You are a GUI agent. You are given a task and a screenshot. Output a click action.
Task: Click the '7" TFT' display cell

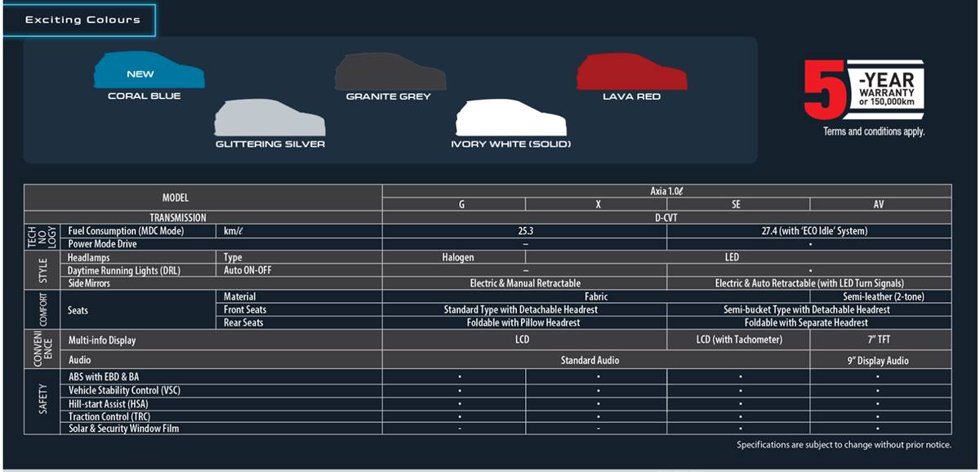coord(879,340)
